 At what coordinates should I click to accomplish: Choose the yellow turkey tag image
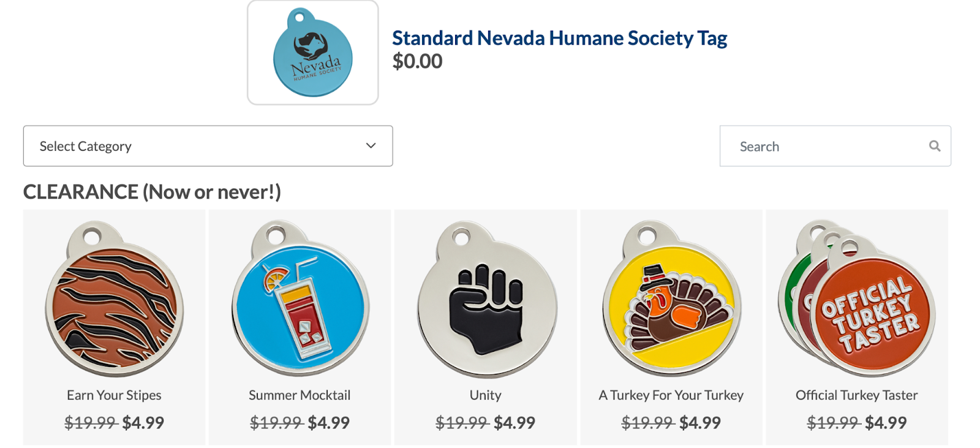pyautogui.click(x=671, y=299)
